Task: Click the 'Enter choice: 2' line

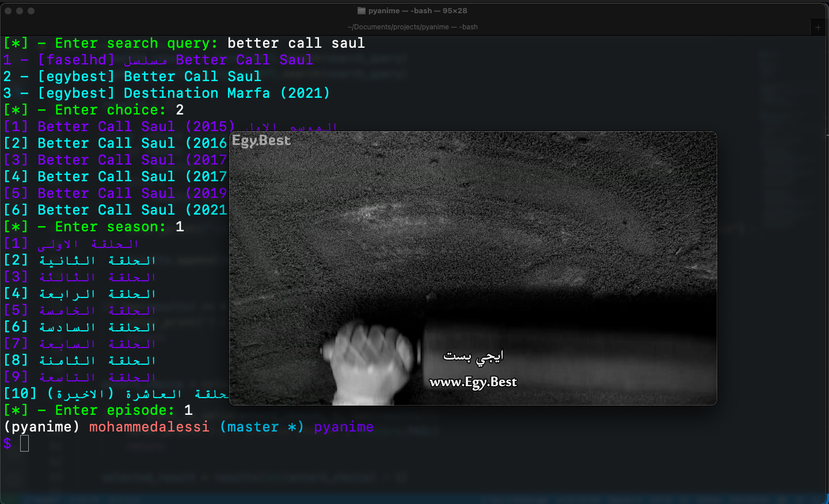Action: [94, 110]
